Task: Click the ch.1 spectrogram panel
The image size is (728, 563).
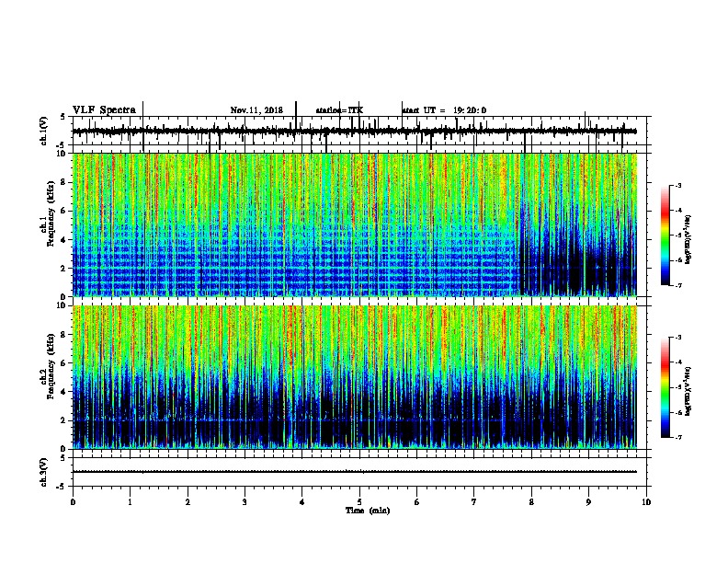Action: pos(354,224)
